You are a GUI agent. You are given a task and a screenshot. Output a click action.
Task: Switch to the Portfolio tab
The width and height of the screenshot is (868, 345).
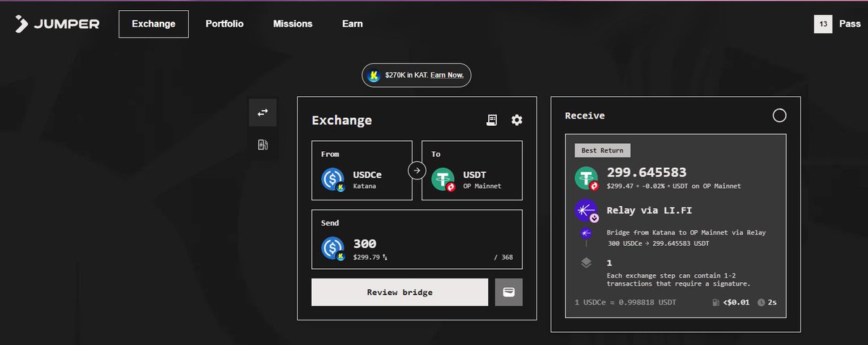coord(224,24)
